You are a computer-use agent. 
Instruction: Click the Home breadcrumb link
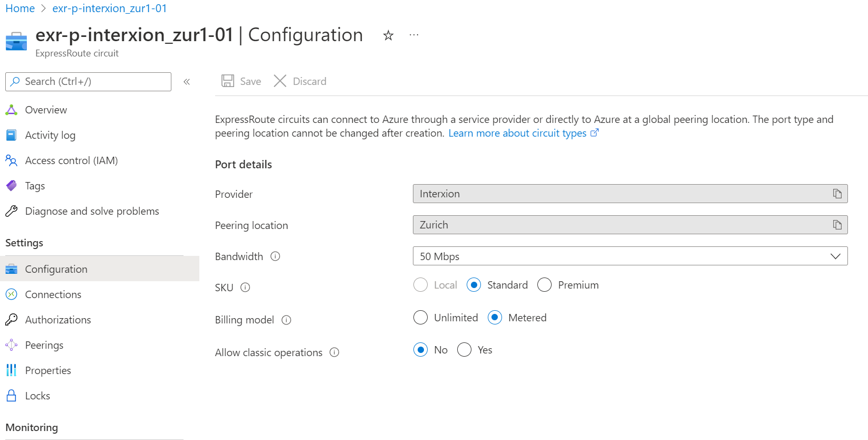[20, 8]
